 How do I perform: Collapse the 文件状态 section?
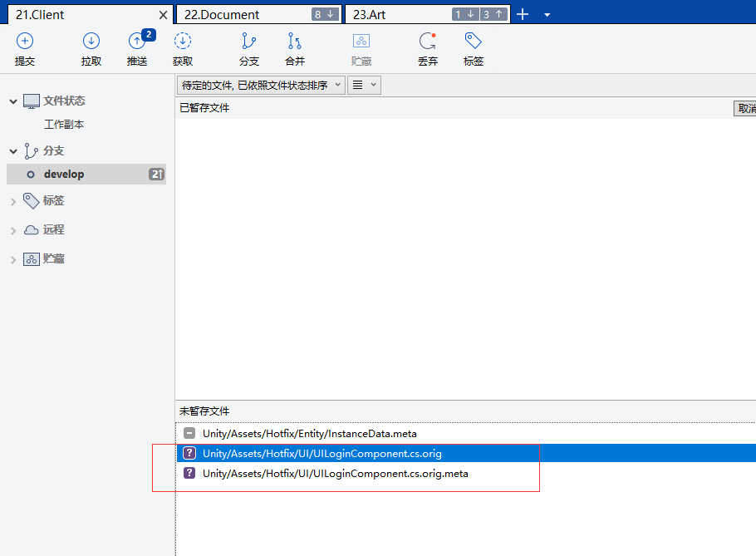click(13, 101)
